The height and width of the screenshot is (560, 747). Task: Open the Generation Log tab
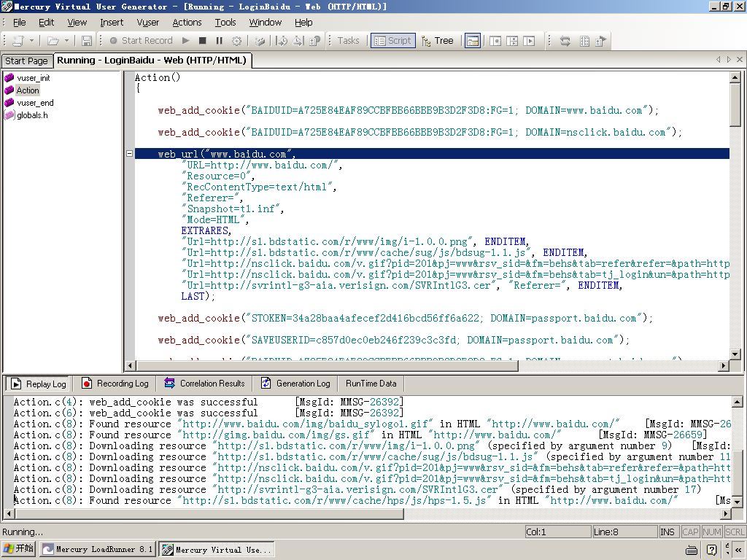coord(295,384)
